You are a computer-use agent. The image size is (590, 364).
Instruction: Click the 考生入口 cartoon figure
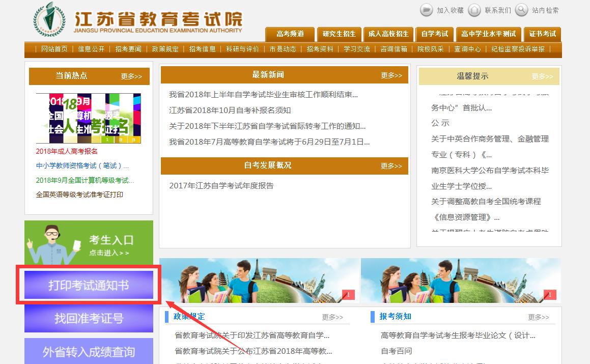coord(51,242)
